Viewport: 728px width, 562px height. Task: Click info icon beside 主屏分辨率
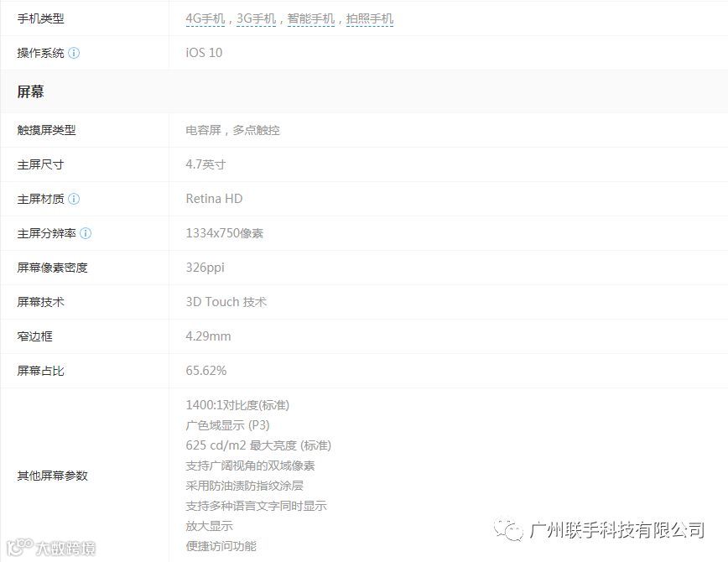tap(86, 233)
